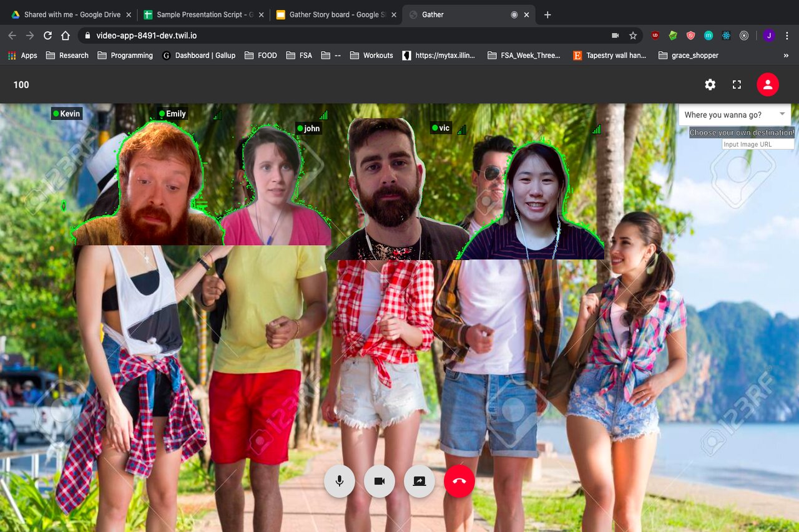The image size is (799, 532).
Task: Open the teal 'm' extension icon
Action: click(708, 36)
